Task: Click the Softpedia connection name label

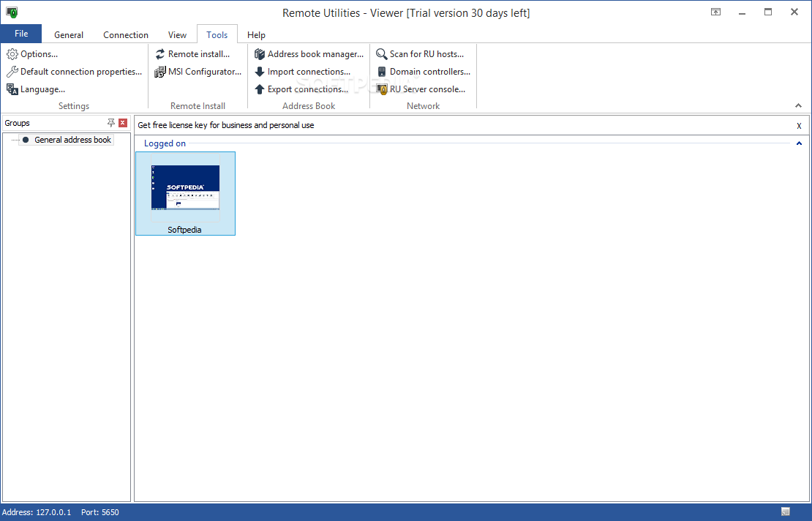Action: (x=184, y=230)
